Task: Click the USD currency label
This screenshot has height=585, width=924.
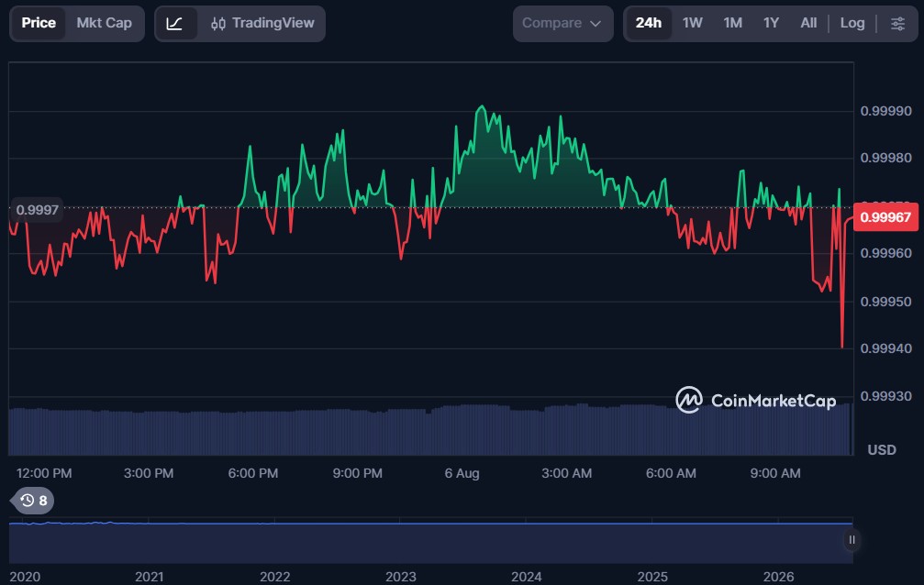Action: 882,450
